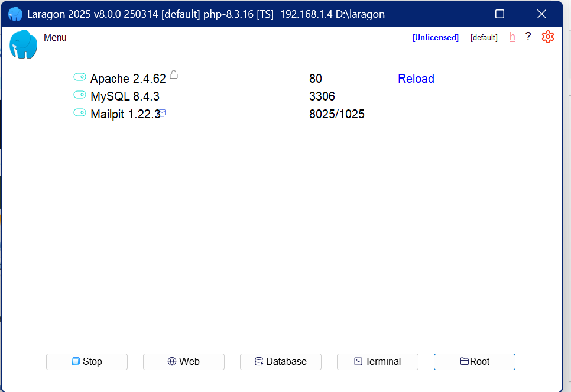Toggle the Mailpit 1.22.3 service switch
The height and width of the screenshot is (392, 571).
(80, 112)
